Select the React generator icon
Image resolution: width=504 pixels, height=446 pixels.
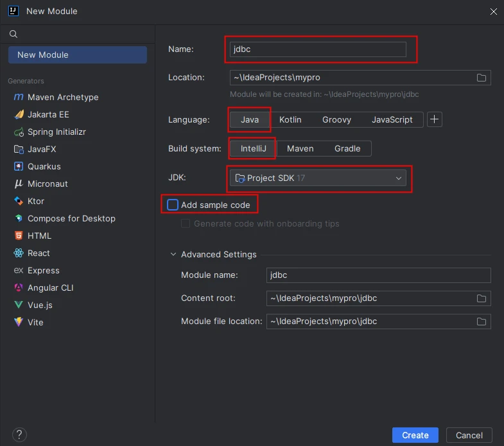point(18,253)
